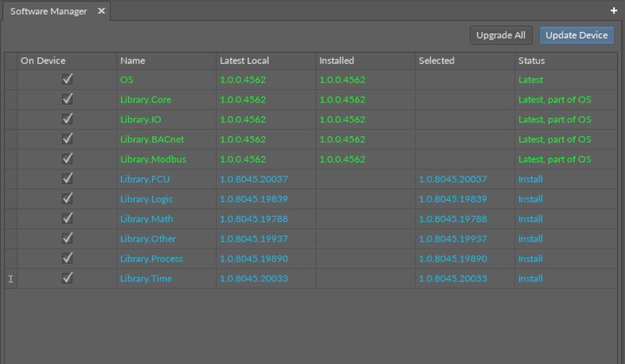Open Selected version cell for Library.Process
This screenshot has height=364, width=625.
coord(453,259)
